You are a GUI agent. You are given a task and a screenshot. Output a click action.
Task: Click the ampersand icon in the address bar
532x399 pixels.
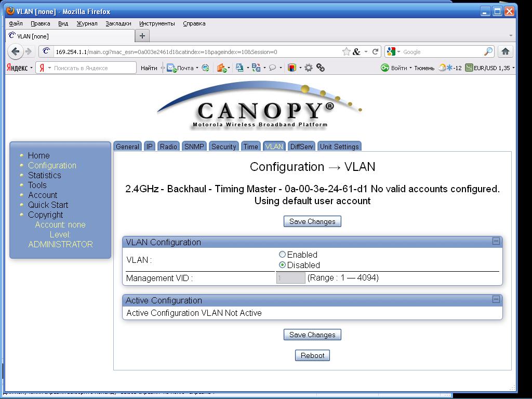point(356,51)
